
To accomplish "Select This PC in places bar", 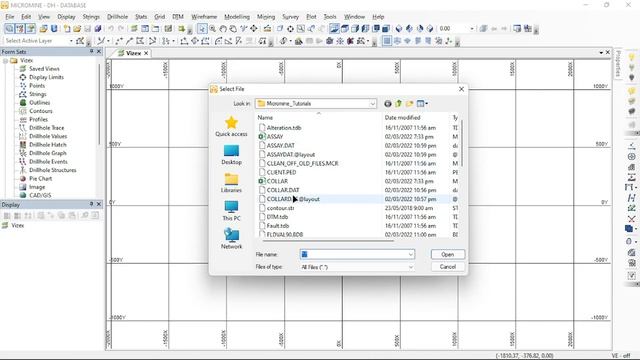I will 231,211.
